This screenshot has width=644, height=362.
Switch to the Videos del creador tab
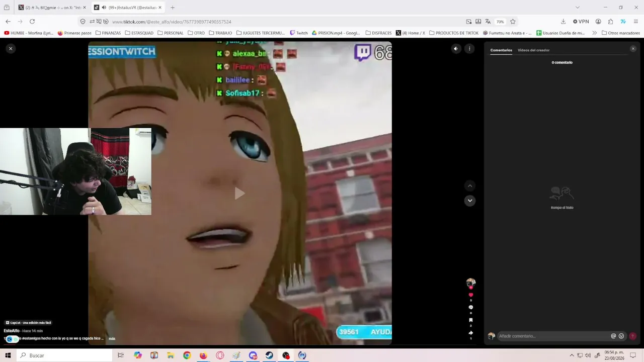click(x=533, y=50)
